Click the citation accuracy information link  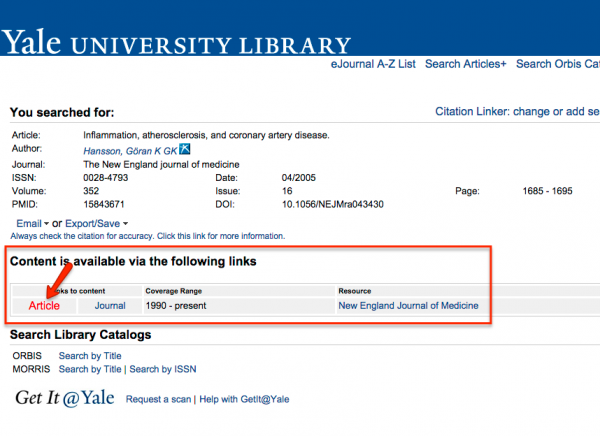click(148, 236)
